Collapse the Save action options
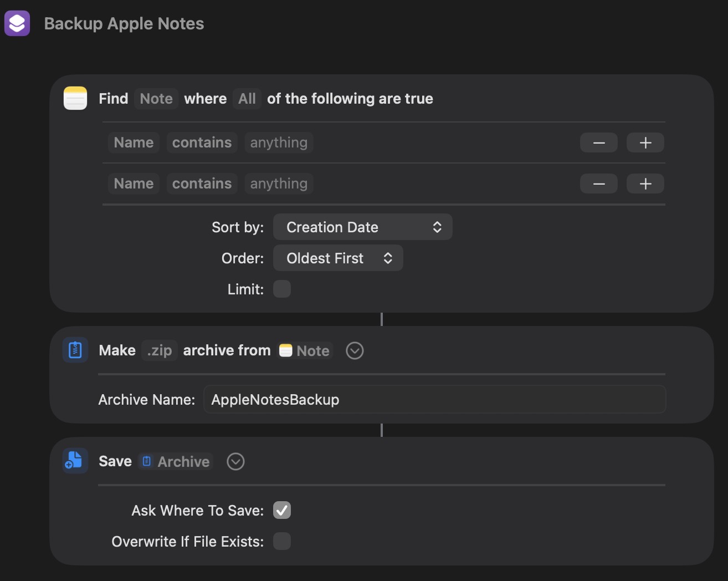 tap(235, 461)
